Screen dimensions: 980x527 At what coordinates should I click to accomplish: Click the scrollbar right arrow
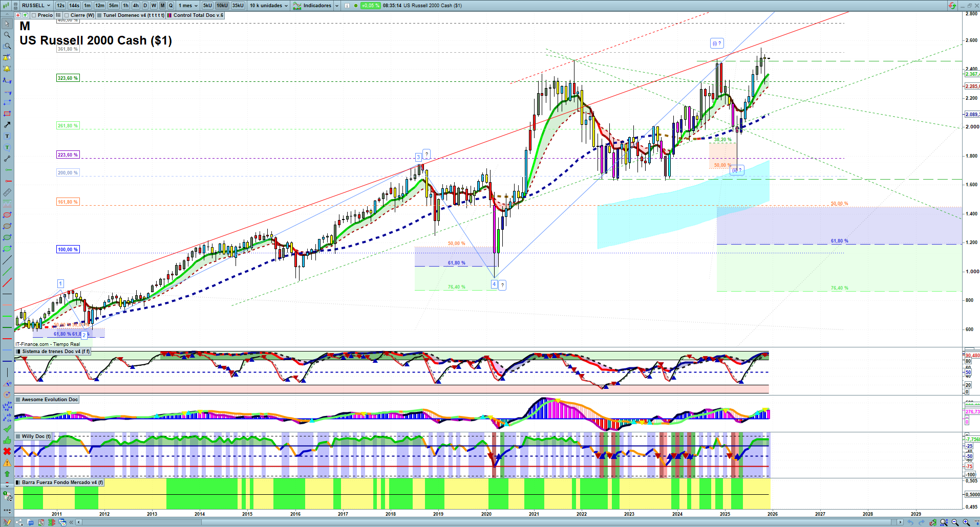point(901,522)
